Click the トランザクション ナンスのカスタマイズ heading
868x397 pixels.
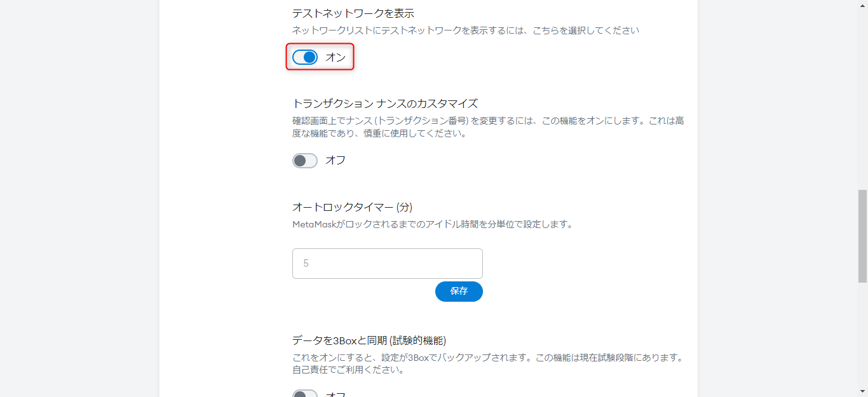(384, 104)
